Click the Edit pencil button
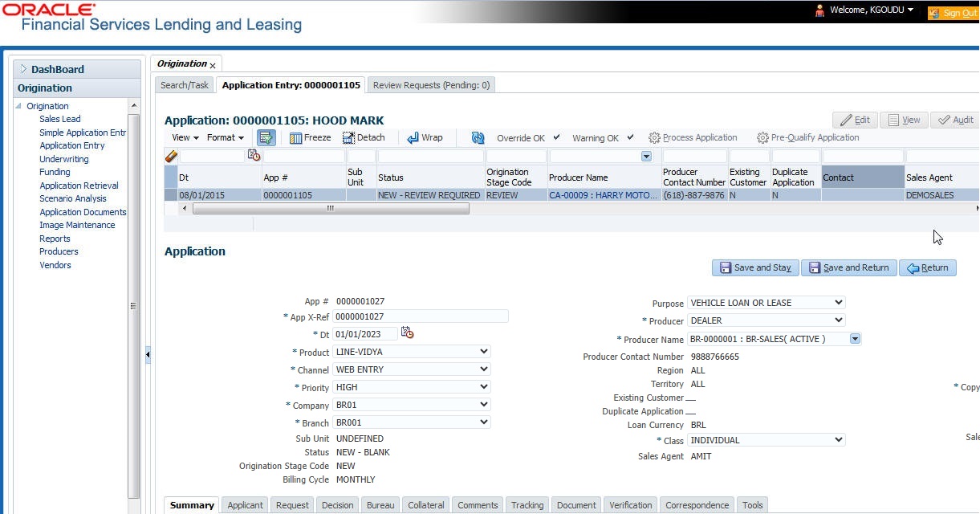The width and height of the screenshot is (980, 514). tap(855, 120)
